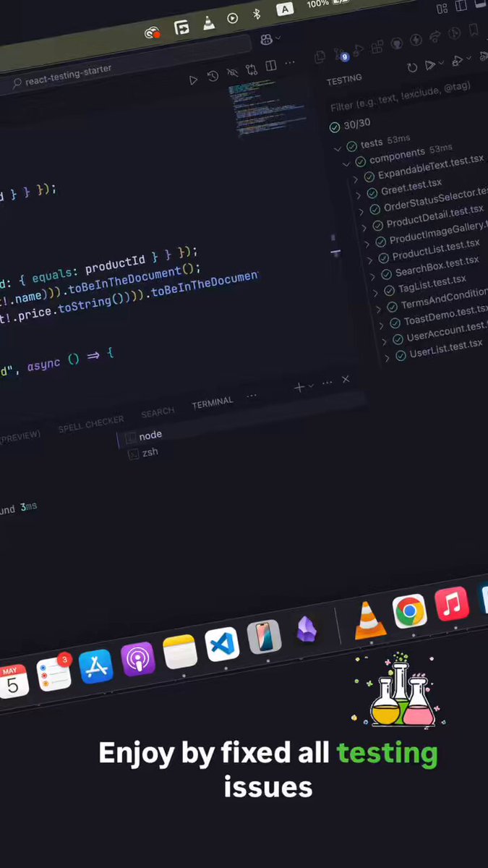Open the terminal panel More Actions ellipsis

point(327,383)
